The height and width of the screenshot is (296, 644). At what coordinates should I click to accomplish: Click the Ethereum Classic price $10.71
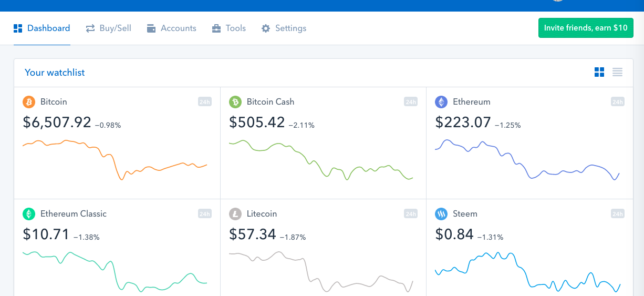click(46, 234)
